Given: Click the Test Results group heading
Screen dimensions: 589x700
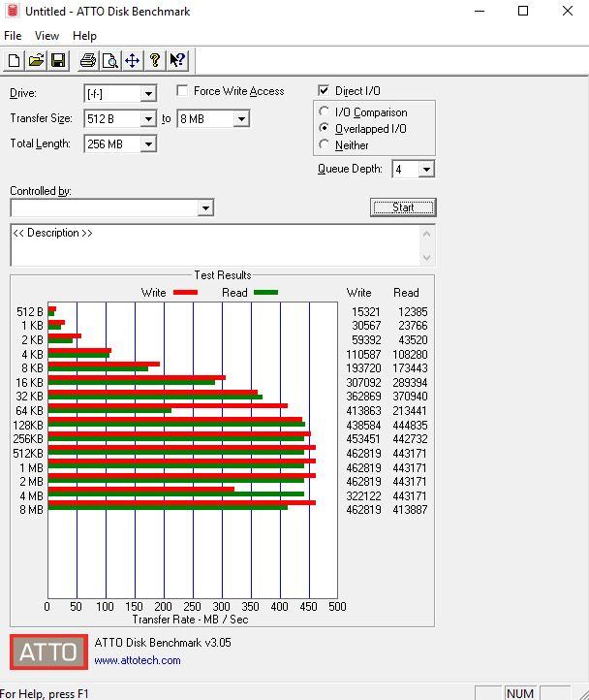Looking at the screenshot, I should pyautogui.click(x=223, y=275).
